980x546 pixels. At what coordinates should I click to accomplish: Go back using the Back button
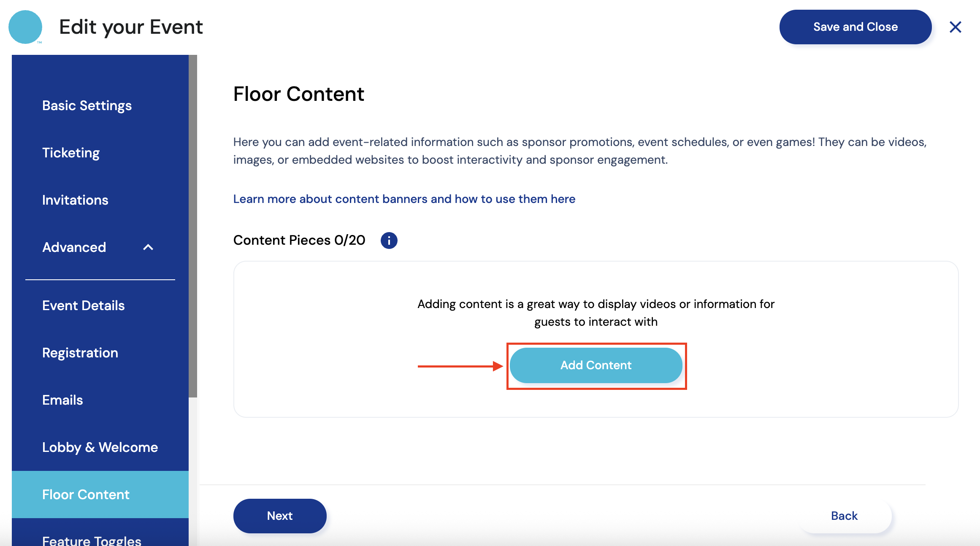tap(844, 516)
